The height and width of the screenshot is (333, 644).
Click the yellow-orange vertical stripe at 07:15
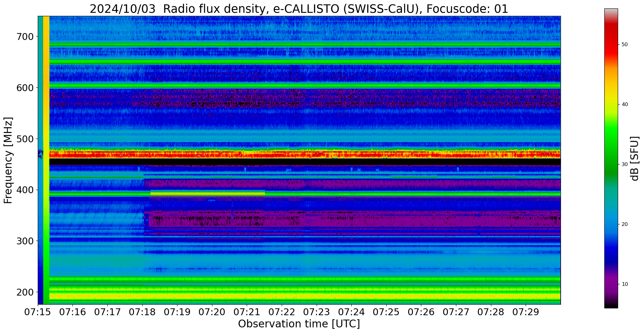[x=46, y=160]
